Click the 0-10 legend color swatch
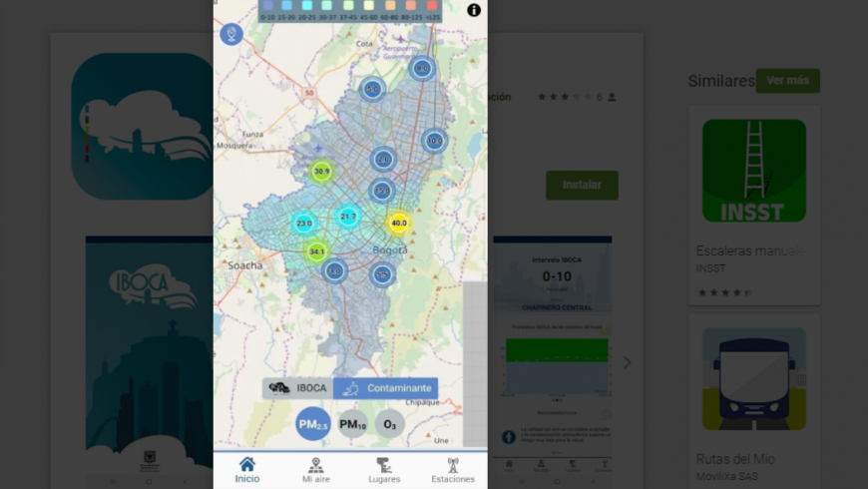Viewport: 868px width, 489px height. pos(268,6)
